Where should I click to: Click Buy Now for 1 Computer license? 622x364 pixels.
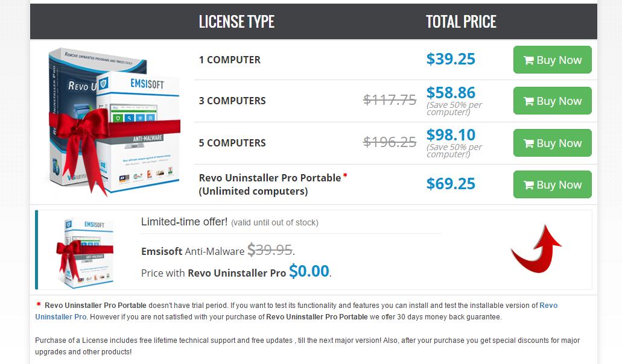pyautogui.click(x=552, y=60)
